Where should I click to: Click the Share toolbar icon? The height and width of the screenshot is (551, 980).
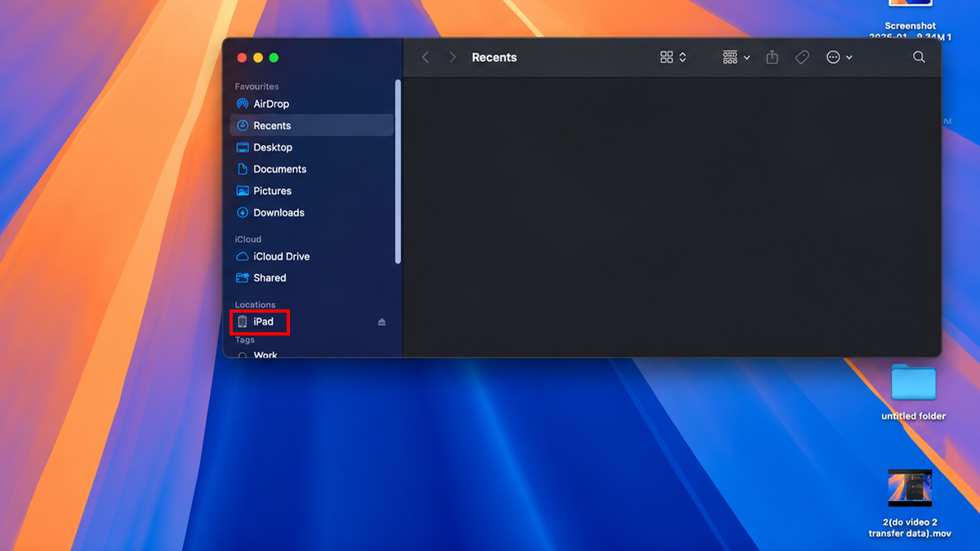pos(772,57)
